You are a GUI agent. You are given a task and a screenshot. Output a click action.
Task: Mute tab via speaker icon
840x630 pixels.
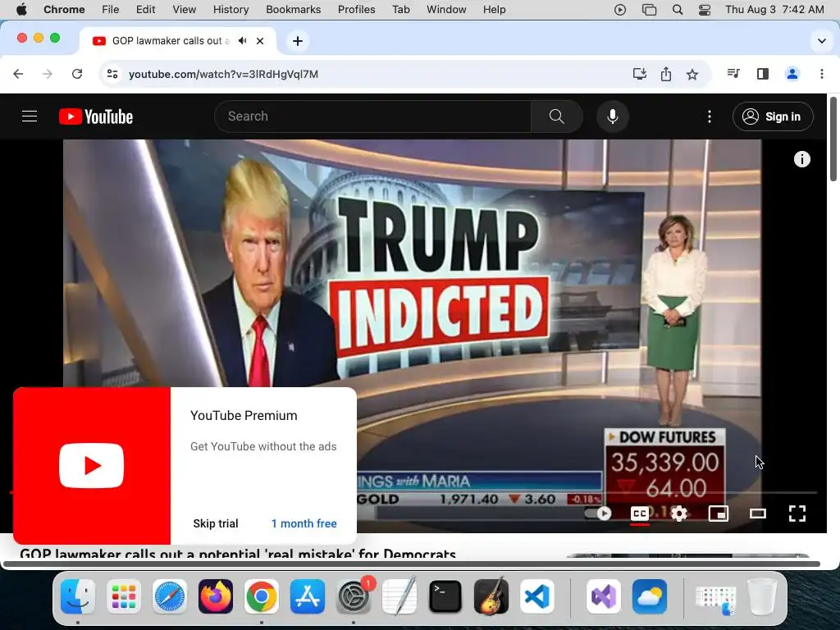point(242,41)
